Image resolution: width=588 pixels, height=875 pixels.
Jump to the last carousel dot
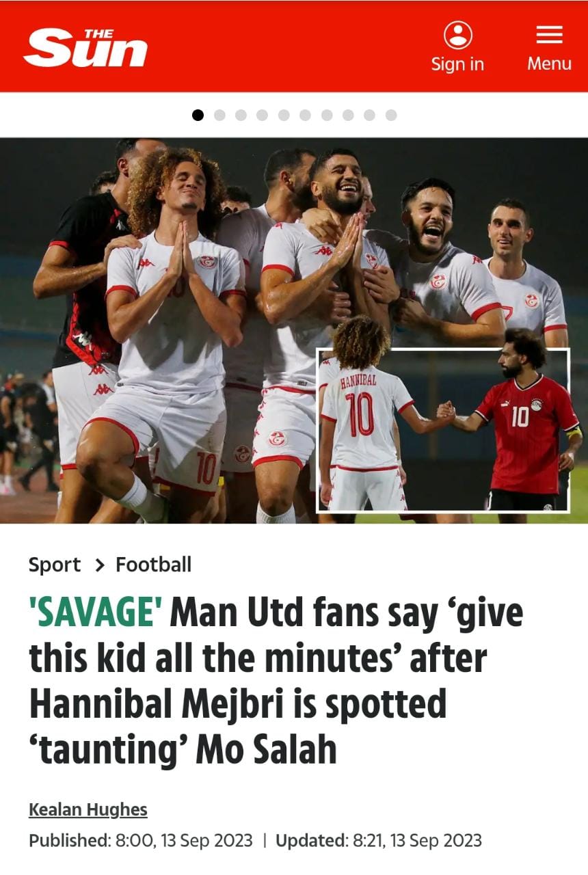(391, 115)
